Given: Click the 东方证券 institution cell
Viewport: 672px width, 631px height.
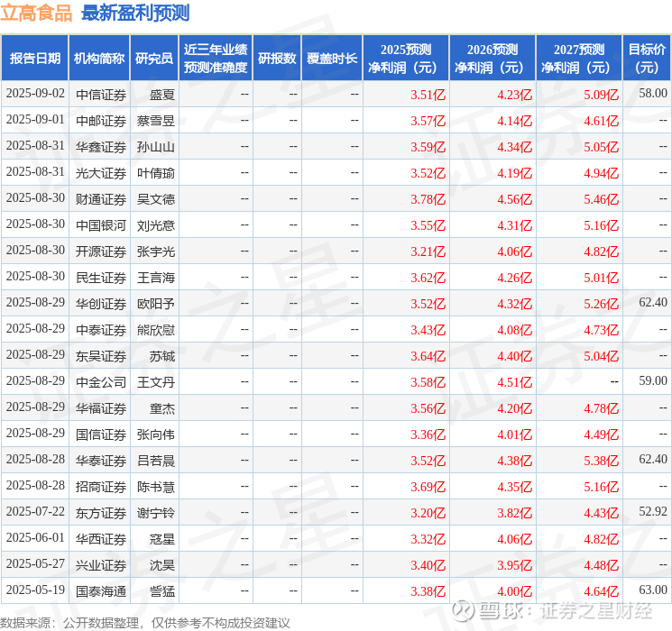Looking at the screenshot, I should (x=101, y=513).
